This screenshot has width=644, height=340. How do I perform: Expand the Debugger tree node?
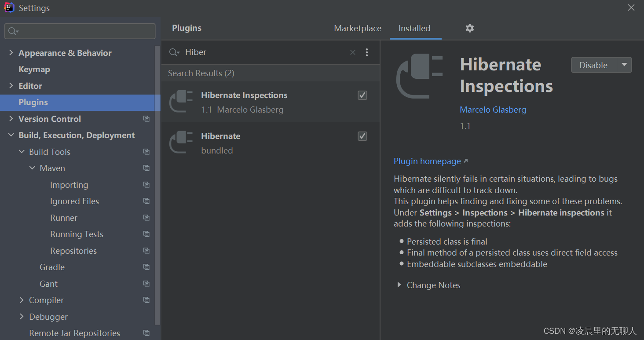pos(22,317)
